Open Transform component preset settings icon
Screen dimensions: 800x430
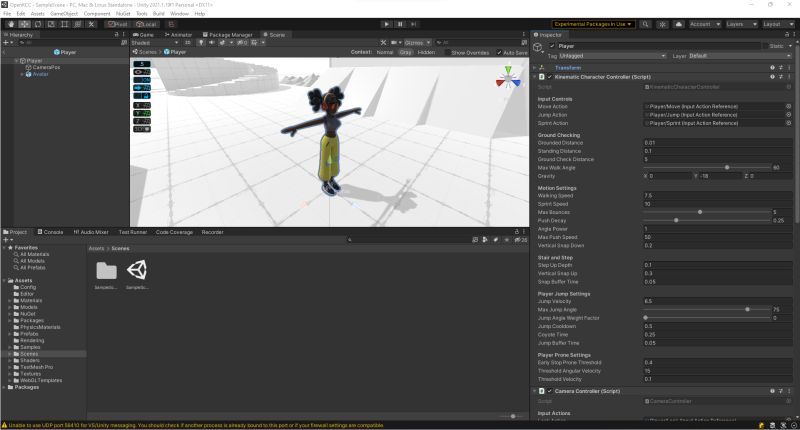tap(781, 68)
